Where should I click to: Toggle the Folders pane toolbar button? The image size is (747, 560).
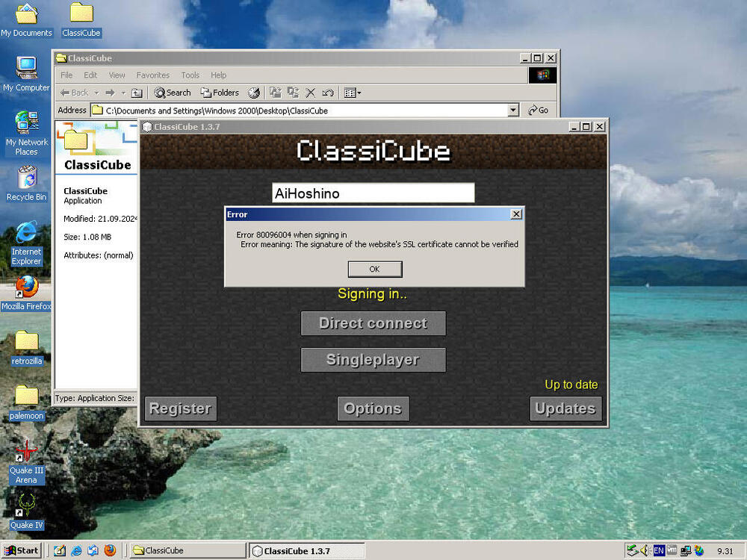[x=220, y=93]
